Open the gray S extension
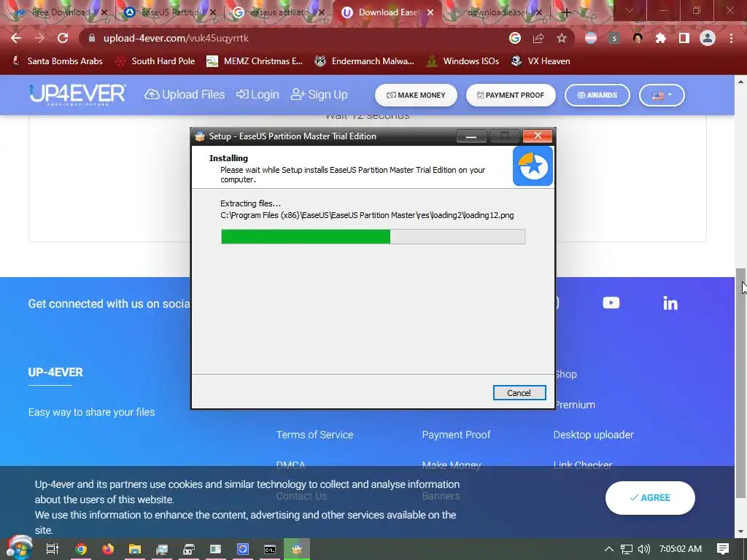 pyautogui.click(x=614, y=38)
